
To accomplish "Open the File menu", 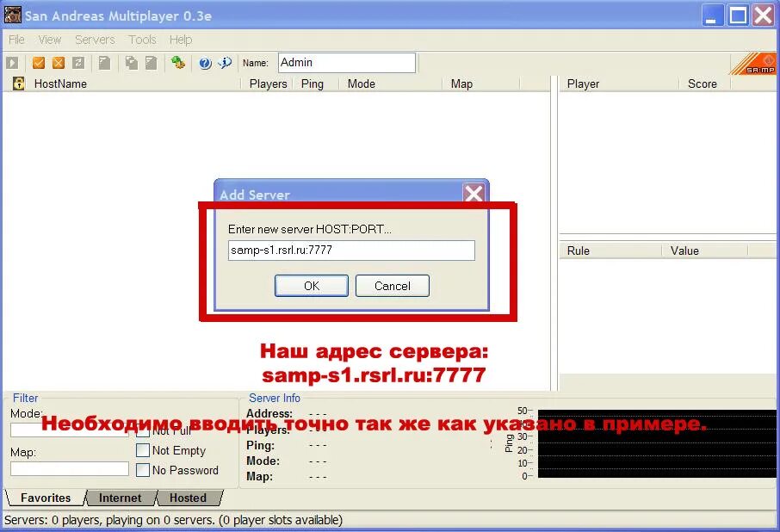I will (x=16, y=40).
